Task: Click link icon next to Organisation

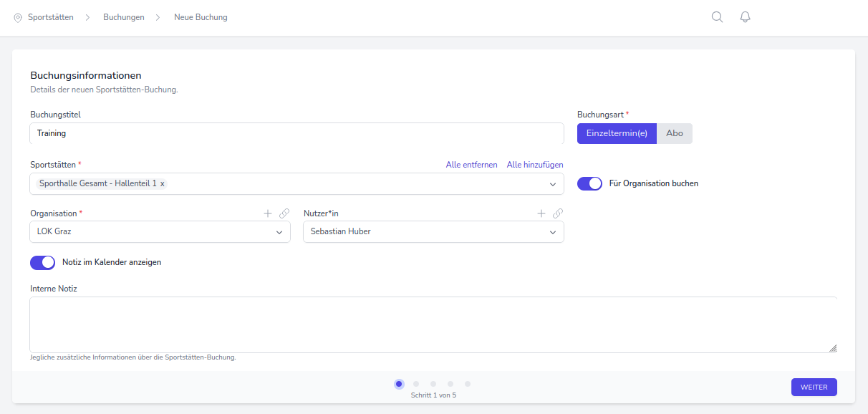Action: (x=284, y=213)
